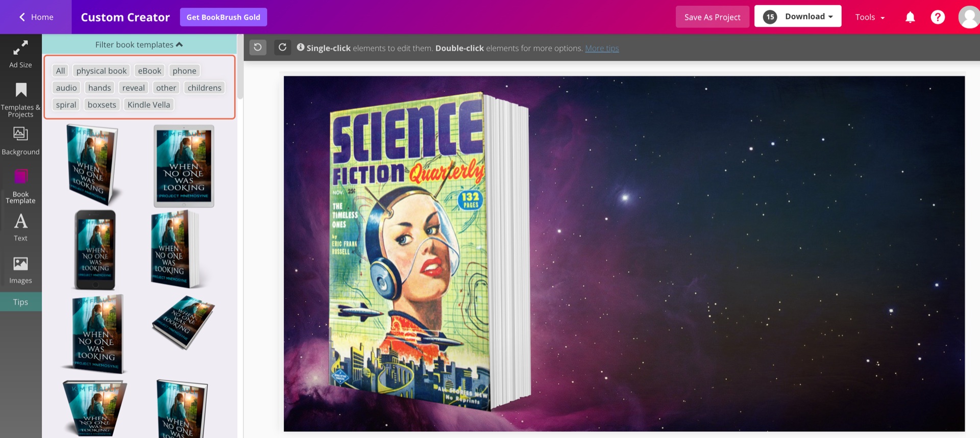The height and width of the screenshot is (438, 980).
Task: Choose the thick hardcover with pages template
Action: (177, 250)
